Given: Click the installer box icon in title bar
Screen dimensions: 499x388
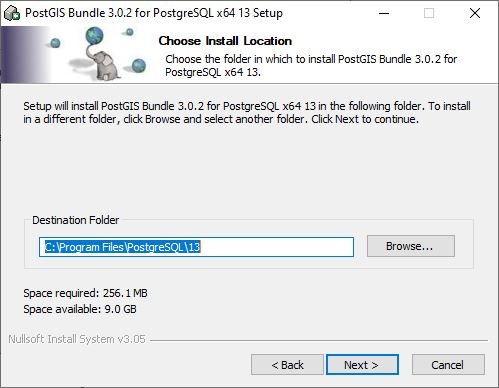Looking at the screenshot, I should pos(12,13).
